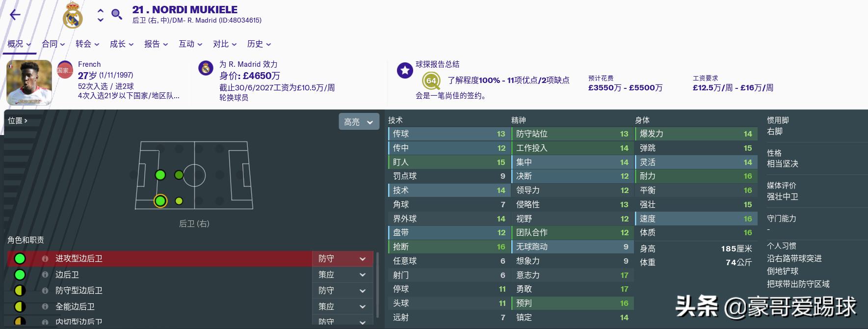Go to previous player with up chevron
868x329 pixels.
101,10
